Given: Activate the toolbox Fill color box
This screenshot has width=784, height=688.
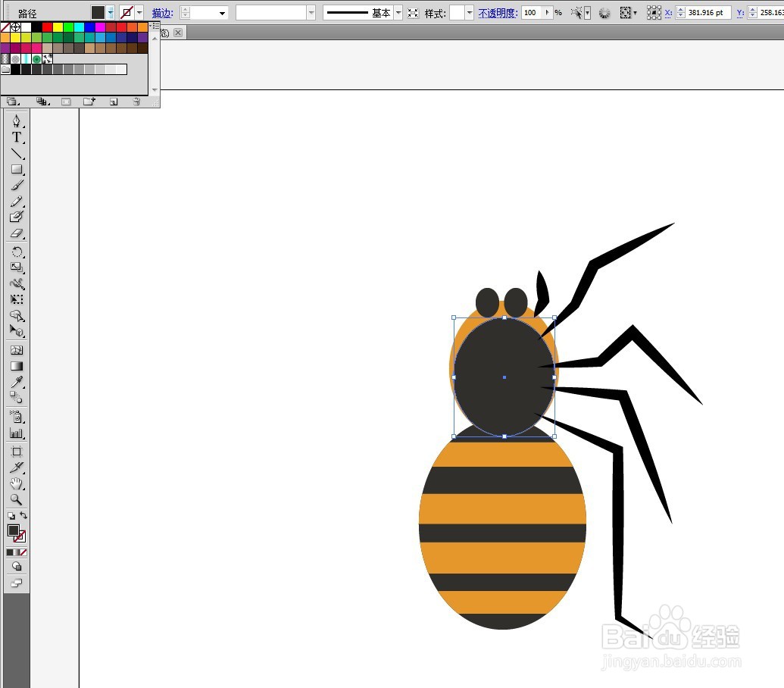Looking at the screenshot, I should 14,530.
